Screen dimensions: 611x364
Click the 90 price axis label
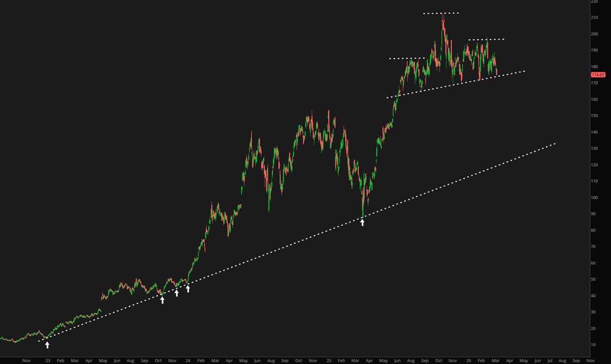[x=593, y=214]
